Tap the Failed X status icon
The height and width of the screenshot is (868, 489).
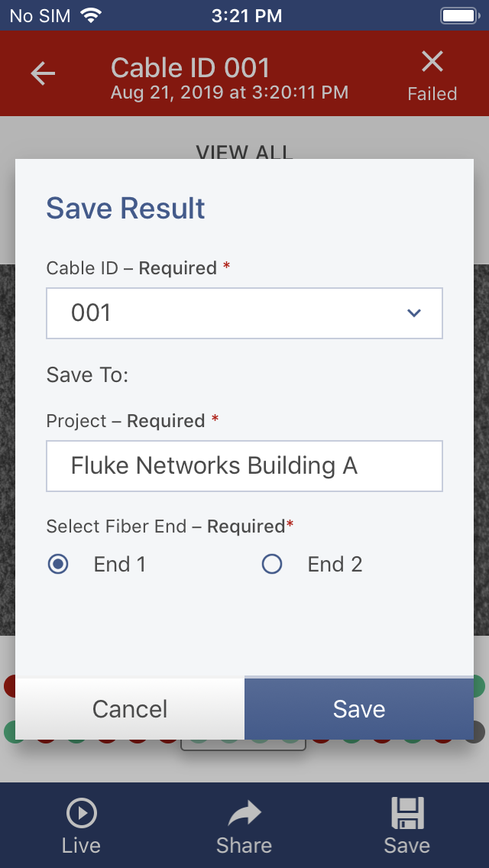(432, 61)
